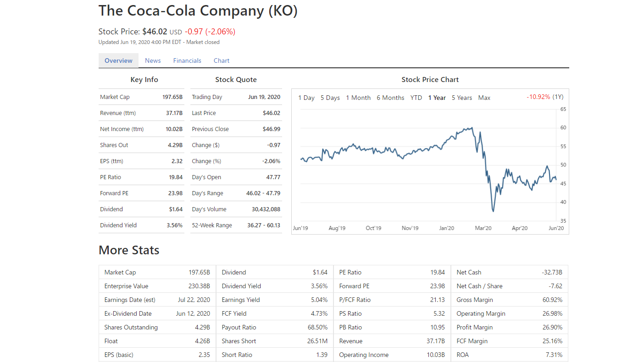Select the 1 Day chart range
Image resolution: width=644 pixels, height=362 pixels.
pyautogui.click(x=306, y=98)
